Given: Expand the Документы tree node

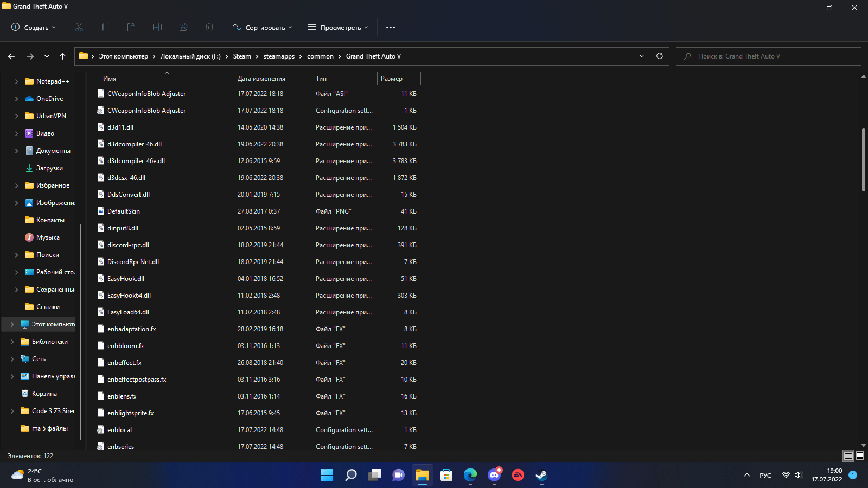Looking at the screenshot, I should 16,151.
